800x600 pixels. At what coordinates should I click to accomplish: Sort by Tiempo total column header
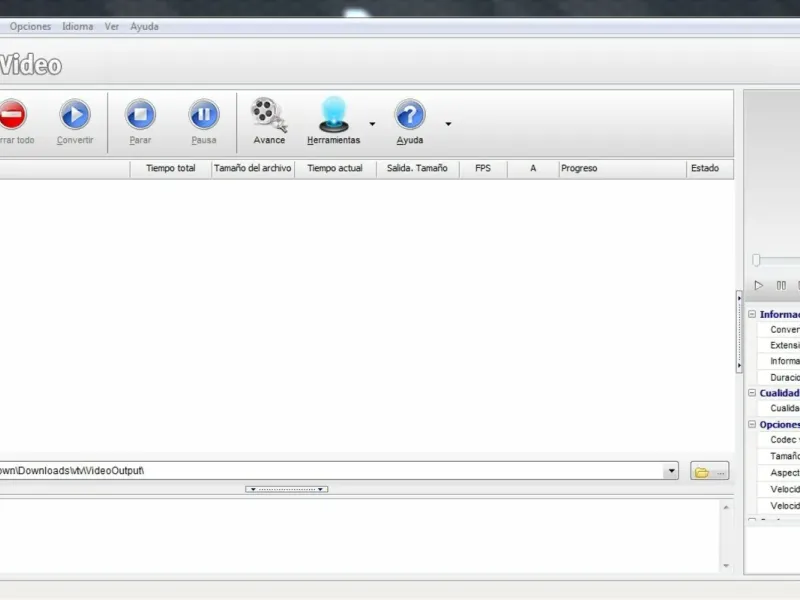171,168
